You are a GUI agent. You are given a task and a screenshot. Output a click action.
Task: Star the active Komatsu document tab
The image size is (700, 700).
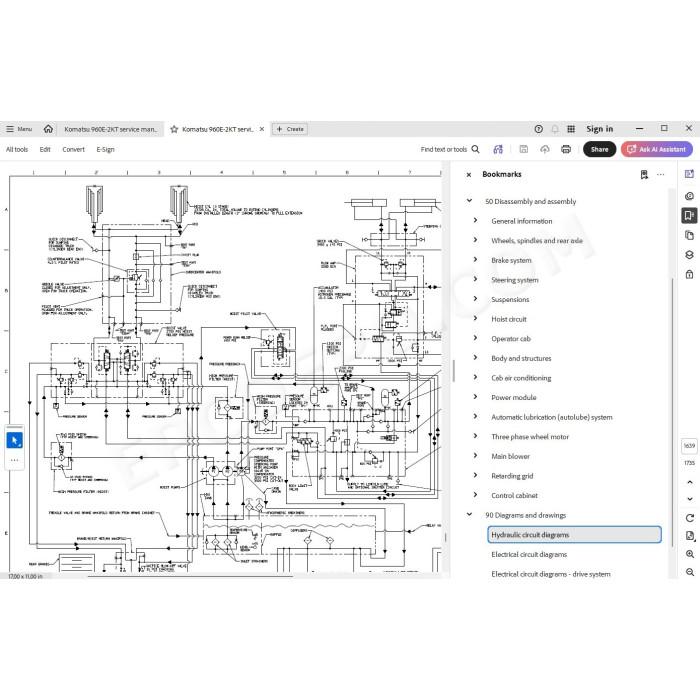[x=174, y=129]
